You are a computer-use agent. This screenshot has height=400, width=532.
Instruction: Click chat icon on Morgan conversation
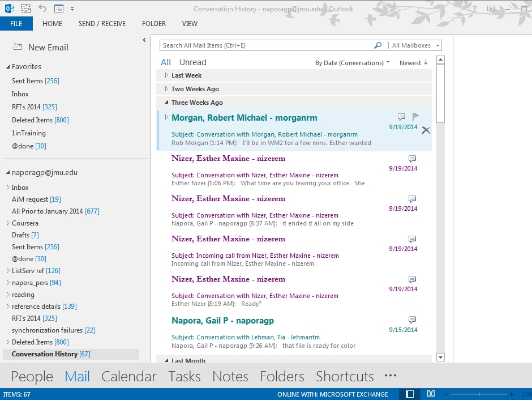point(401,117)
